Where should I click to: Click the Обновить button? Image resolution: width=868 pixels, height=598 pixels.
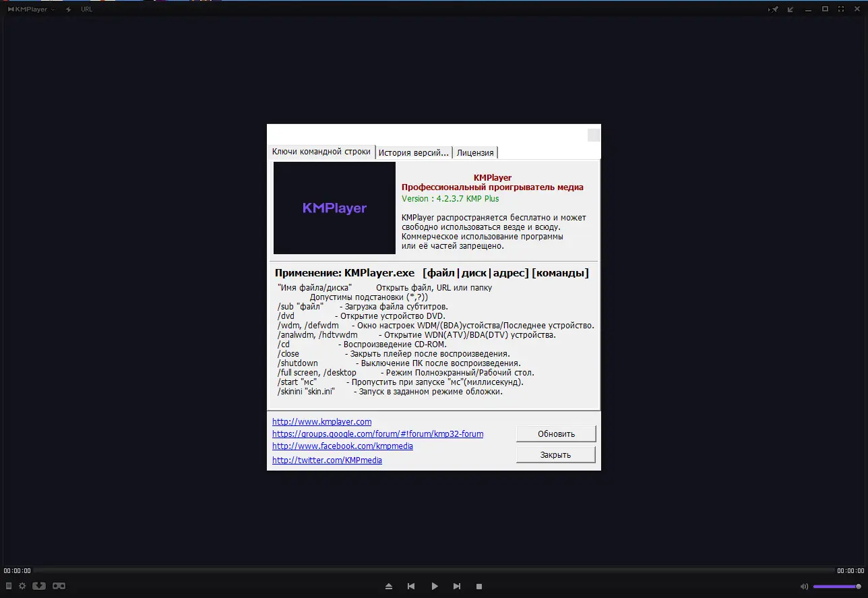(556, 433)
